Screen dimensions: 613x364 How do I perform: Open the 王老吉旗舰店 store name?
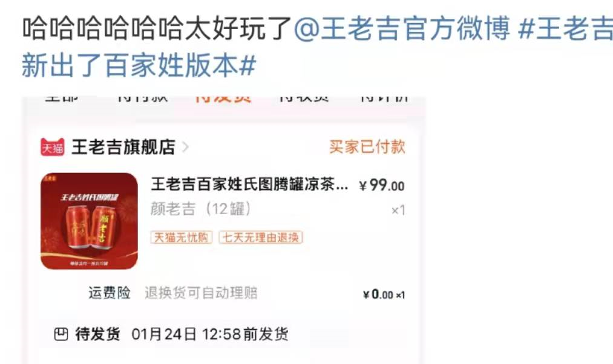(123, 148)
